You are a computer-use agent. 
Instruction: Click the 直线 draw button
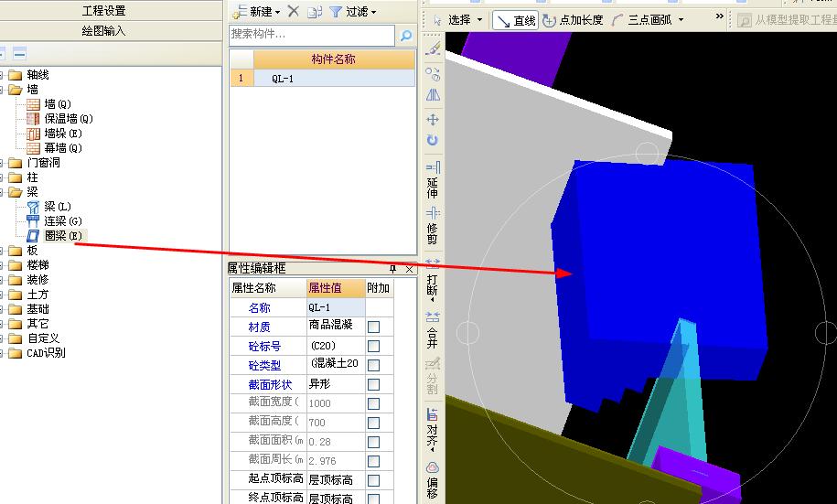[x=516, y=20]
